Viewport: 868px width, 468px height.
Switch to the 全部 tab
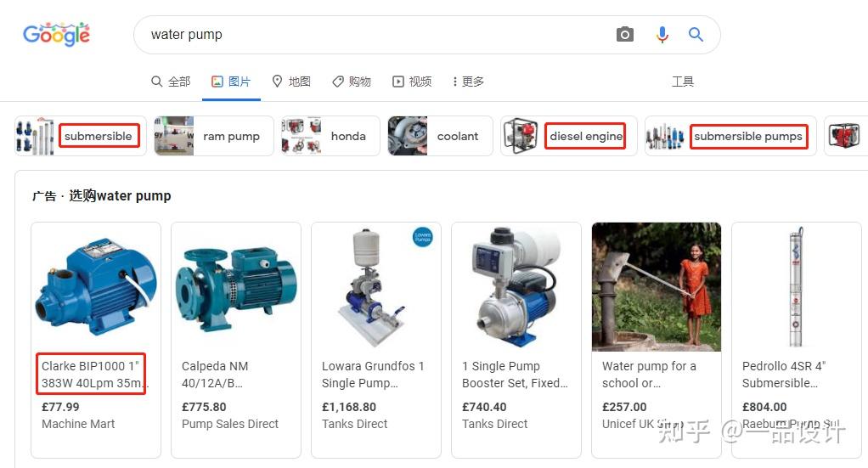171,82
